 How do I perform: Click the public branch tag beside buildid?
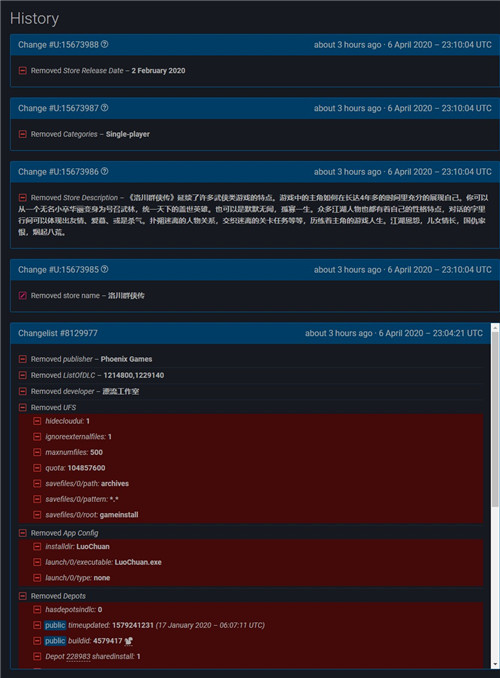tap(55, 641)
